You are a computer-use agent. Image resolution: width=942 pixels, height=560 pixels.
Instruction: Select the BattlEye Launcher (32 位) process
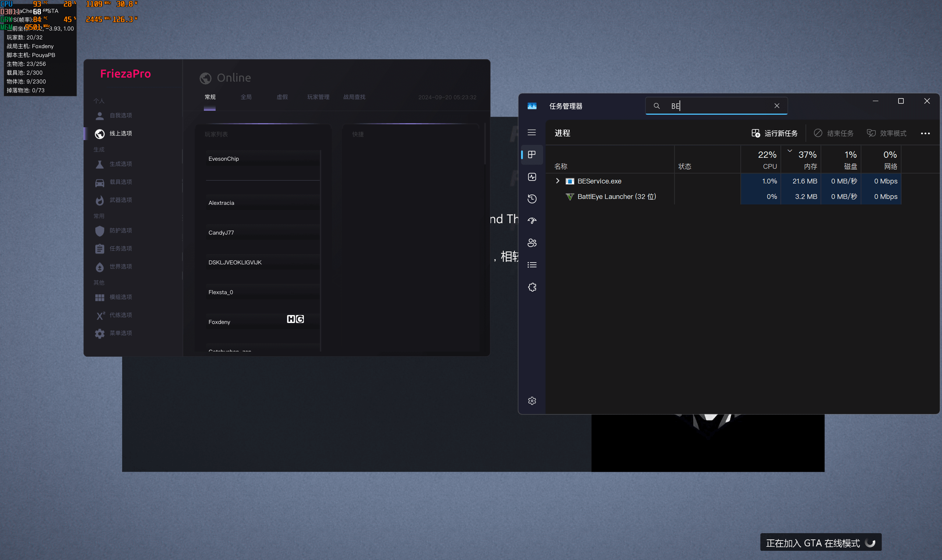(x=617, y=197)
